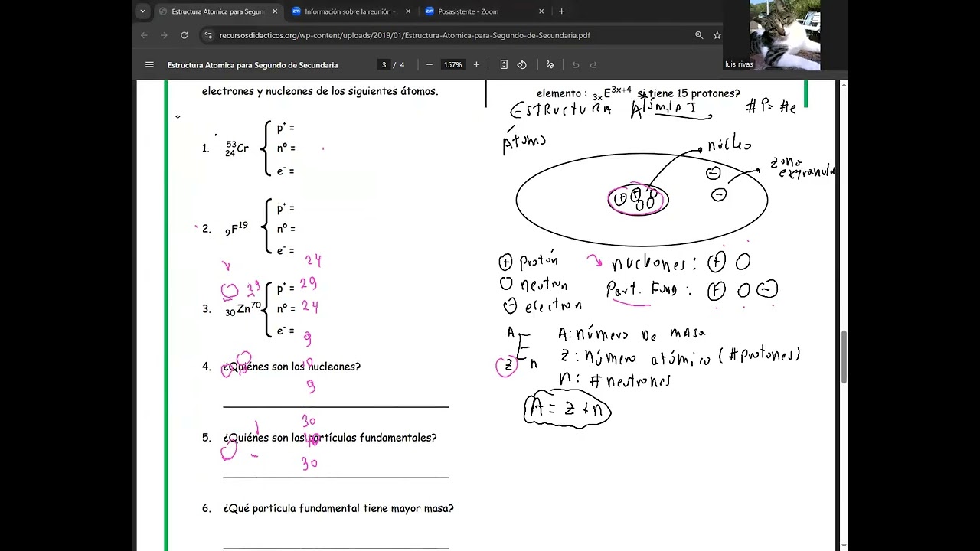The width and height of the screenshot is (980, 551).
Task: Expand the tab search dropdown
Action: click(142, 11)
